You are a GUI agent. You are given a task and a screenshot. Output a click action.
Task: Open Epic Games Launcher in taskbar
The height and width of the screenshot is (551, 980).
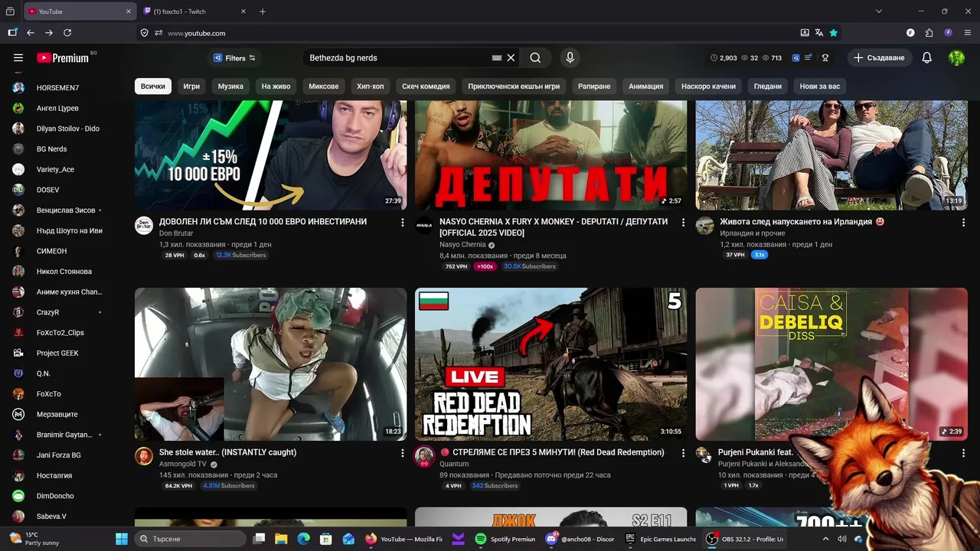660,539
